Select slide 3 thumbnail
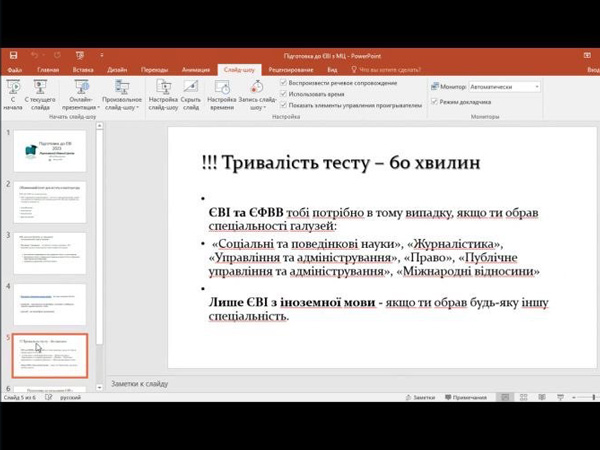 click(x=49, y=253)
